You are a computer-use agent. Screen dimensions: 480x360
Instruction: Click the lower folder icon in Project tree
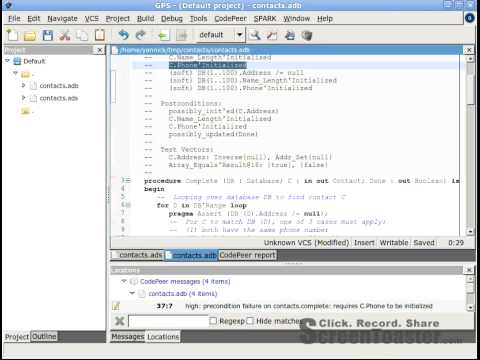click(x=25, y=111)
